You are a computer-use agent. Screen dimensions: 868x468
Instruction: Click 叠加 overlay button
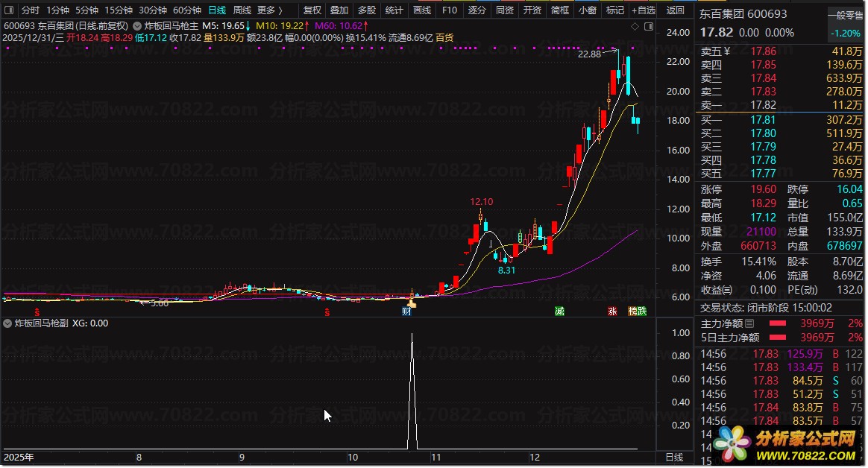point(339,10)
